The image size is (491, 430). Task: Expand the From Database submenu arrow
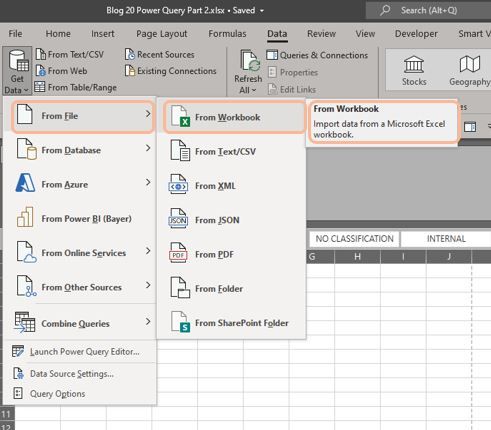148,148
